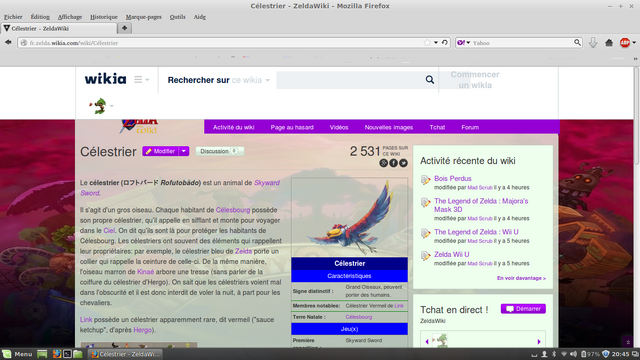Open the file manager folder icon in the taskbar
The height and width of the screenshot is (360, 640).
(78, 354)
